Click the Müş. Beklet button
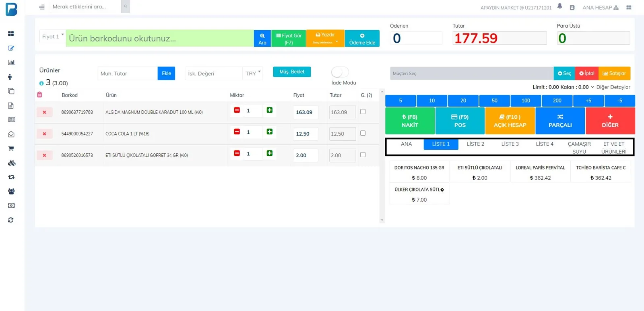Screen dimensions: 644x311 tap(292, 72)
